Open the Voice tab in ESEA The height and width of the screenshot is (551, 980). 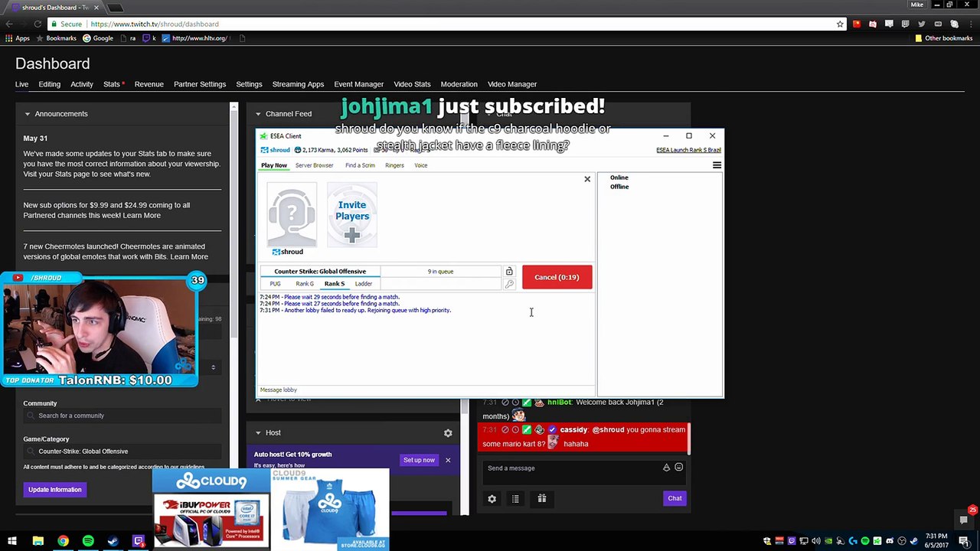click(x=420, y=165)
